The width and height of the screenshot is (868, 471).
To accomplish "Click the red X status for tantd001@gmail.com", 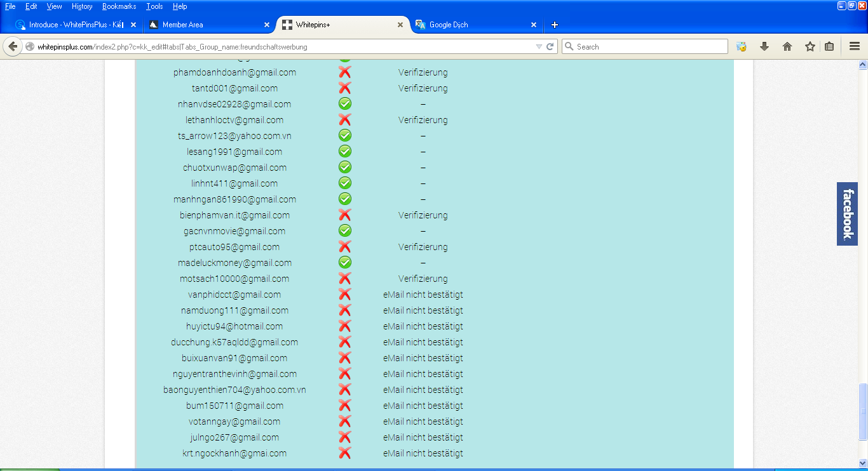I will 345,88.
